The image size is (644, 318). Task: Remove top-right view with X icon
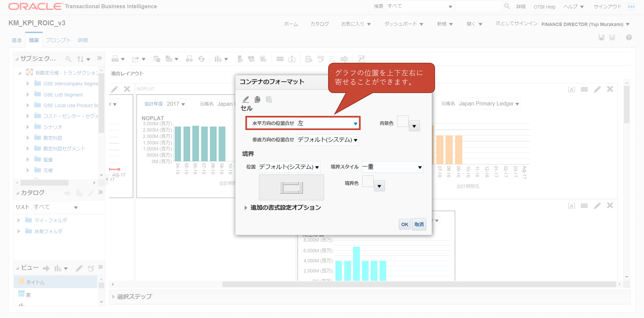coord(610,89)
